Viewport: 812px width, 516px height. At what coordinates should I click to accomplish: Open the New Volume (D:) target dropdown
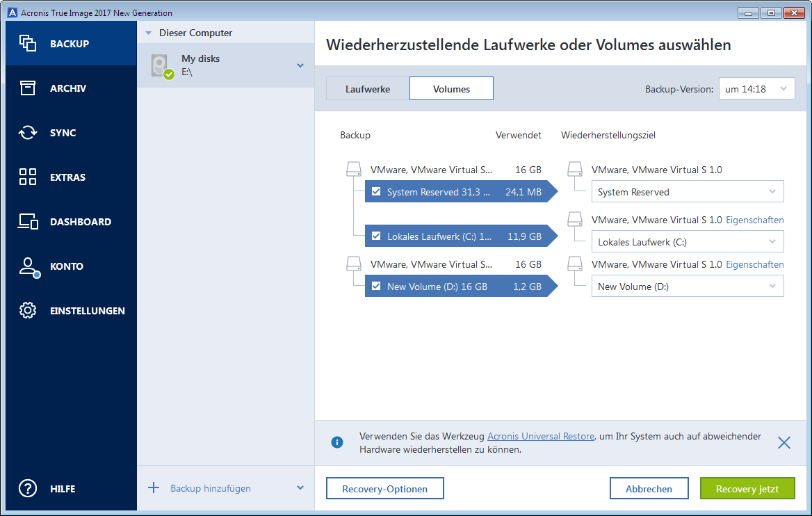click(688, 287)
